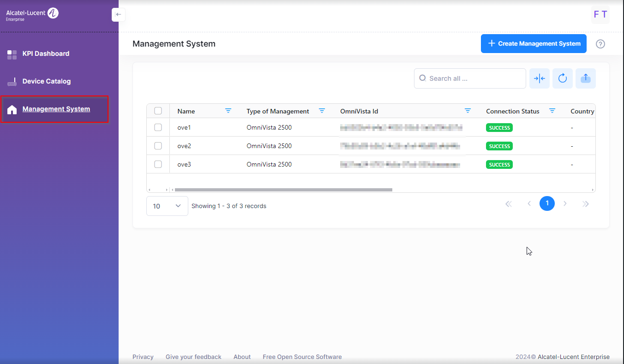Go to Device Catalog in sidebar
The height and width of the screenshot is (364, 624).
(x=46, y=81)
